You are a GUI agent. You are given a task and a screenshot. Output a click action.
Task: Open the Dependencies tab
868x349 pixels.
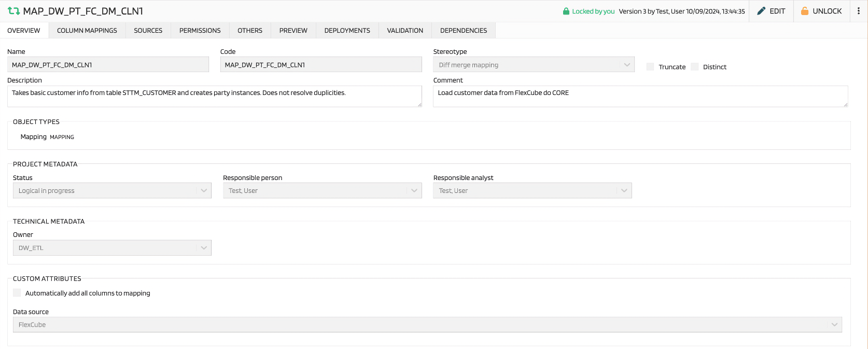pyautogui.click(x=463, y=31)
